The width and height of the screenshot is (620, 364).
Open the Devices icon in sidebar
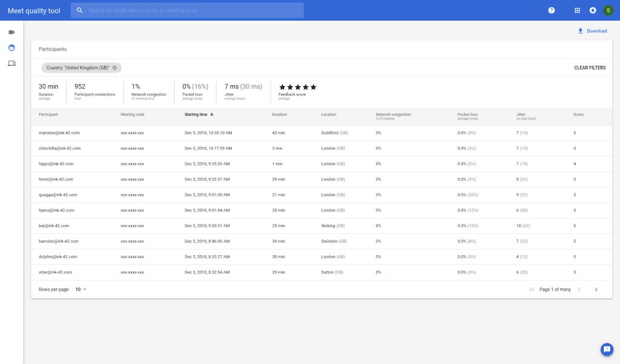pos(12,63)
